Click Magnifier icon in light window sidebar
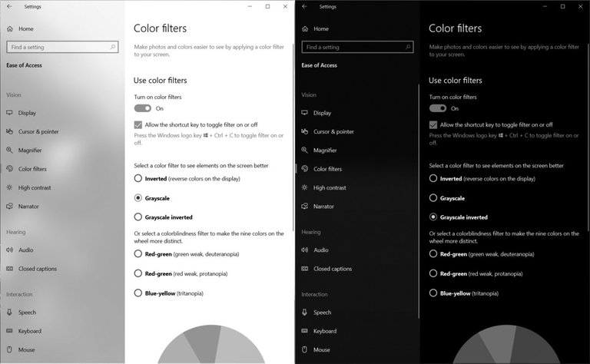This screenshot has width=590, height=364. pos(9,150)
